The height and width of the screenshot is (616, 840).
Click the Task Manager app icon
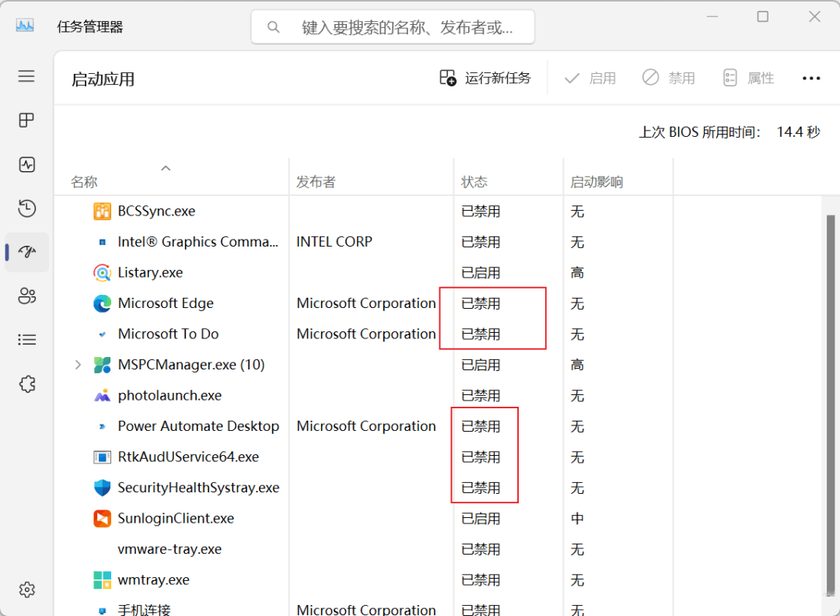point(25,26)
